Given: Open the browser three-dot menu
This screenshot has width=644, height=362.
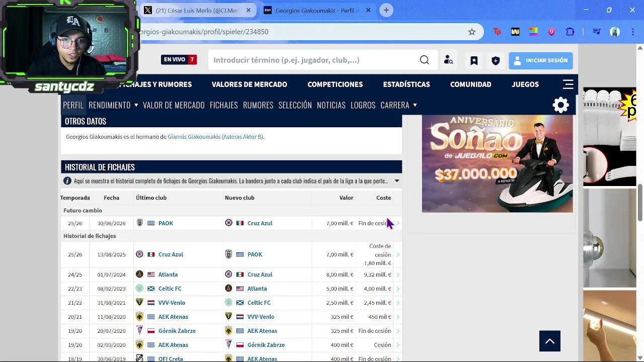Looking at the screenshot, I should [x=632, y=32].
